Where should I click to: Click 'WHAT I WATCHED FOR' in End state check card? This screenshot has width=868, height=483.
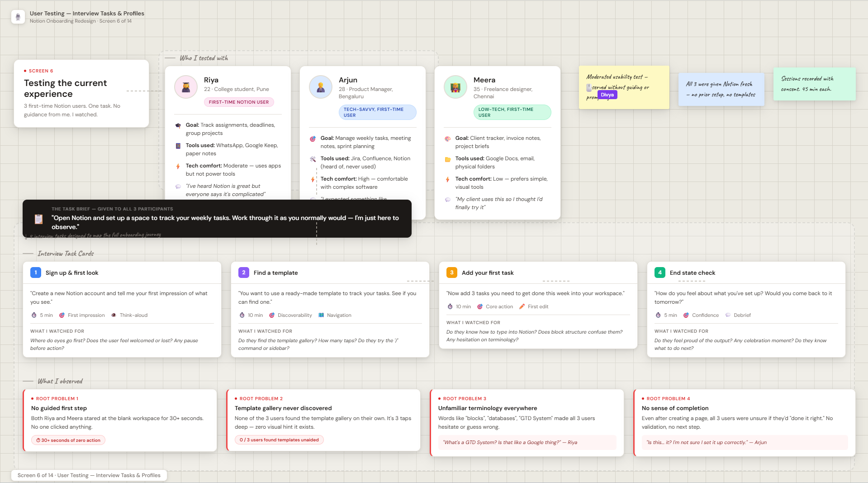click(681, 331)
